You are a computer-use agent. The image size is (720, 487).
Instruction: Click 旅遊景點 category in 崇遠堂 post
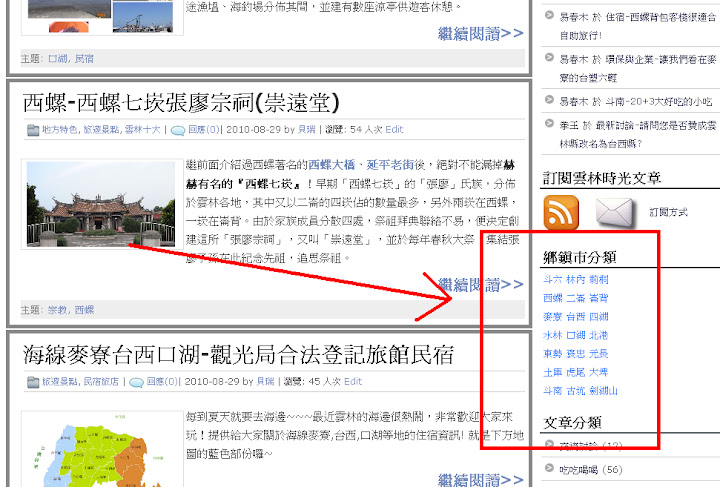click(101, 129)
